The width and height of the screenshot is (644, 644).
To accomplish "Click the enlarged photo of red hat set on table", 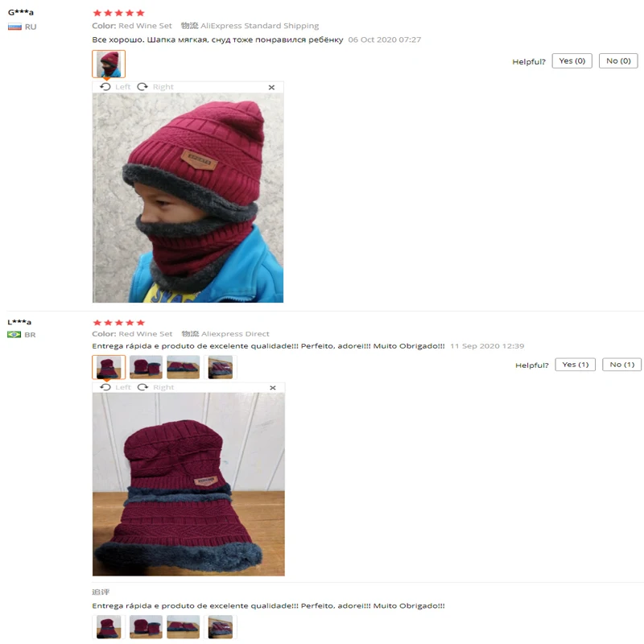I will [x=188, y=485].
